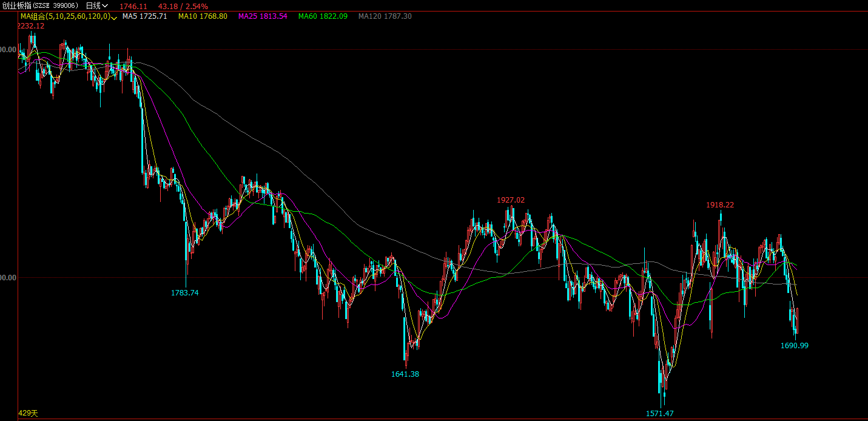The width and height of the screenshot is (868, 421).
Task: Click the 2232.12 high price marker
Action: [31, 26]
